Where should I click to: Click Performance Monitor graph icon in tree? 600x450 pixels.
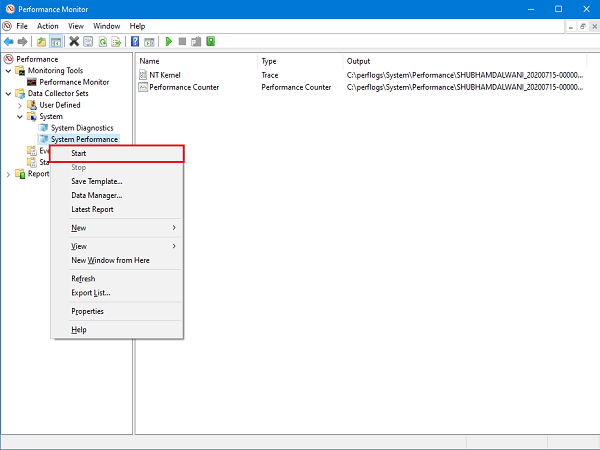32,82
